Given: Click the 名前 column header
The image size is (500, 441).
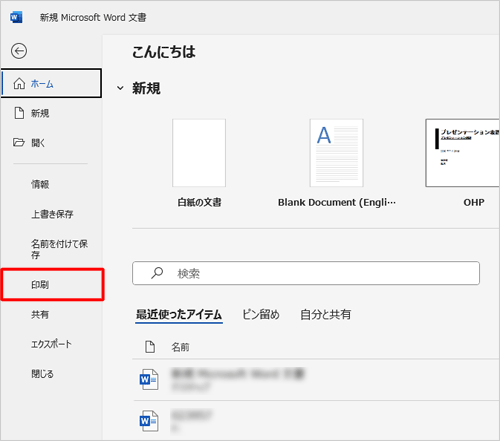Looking at the screenshot, I should point(180,347).
